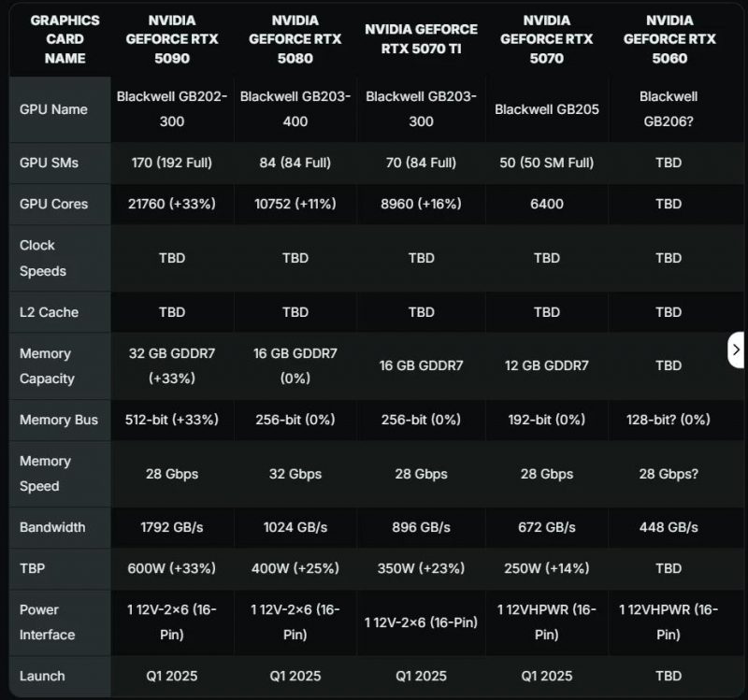Click the Memory Bus row label
This screenshot has width=748, height=700.
point(59,421)
